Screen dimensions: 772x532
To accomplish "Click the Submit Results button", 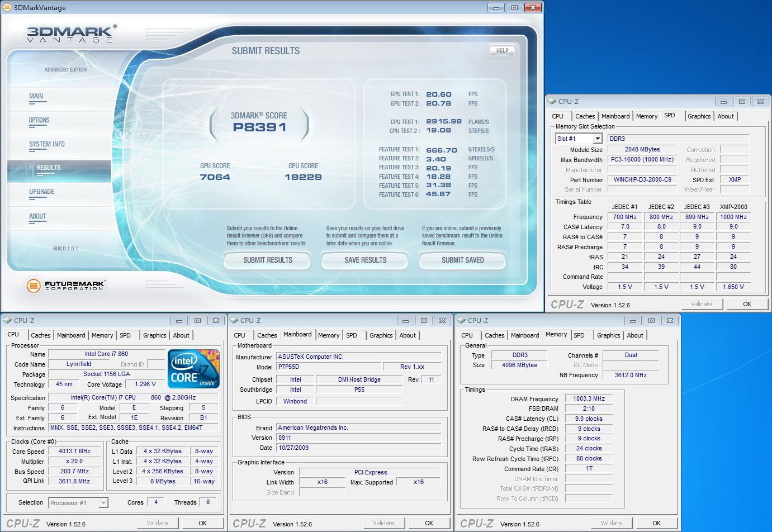I will (x=268, y=260).
